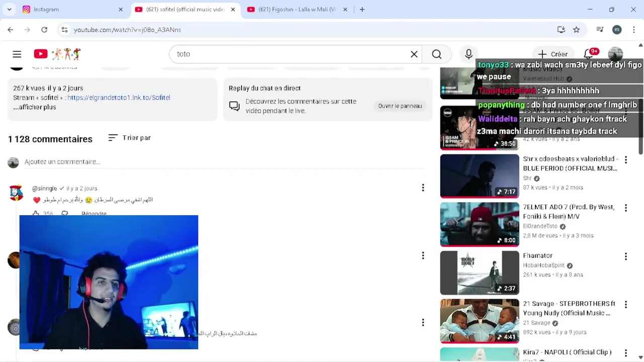This screenshot has width=644, height=362.
Task: Expand description with ...afficher plus
Action: point(35,107)
